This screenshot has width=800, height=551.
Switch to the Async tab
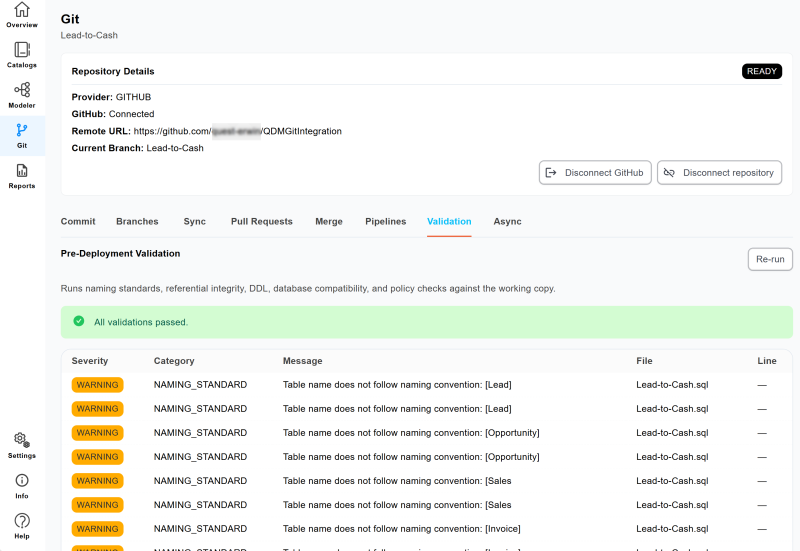[x=507, y=221]
